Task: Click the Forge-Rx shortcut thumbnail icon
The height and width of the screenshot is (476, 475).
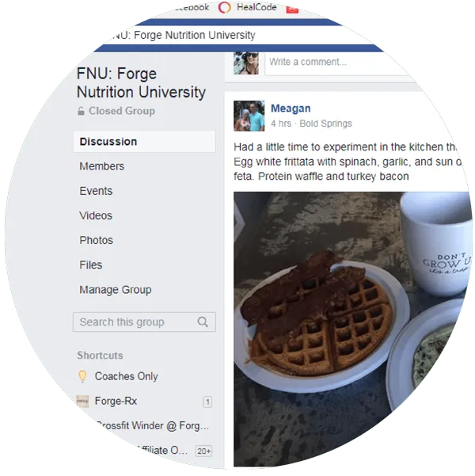Action: click(82, 401)
